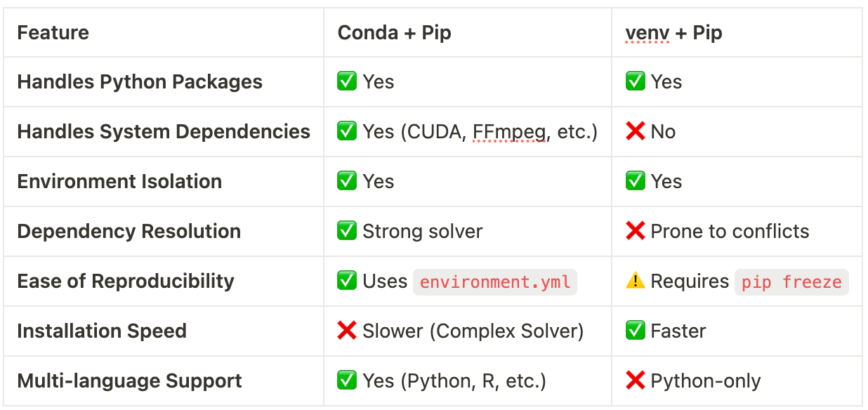Screen dimensions: 868x410
Task: Click the underlined word "FFmpeg"
Action: pos(510,131)
